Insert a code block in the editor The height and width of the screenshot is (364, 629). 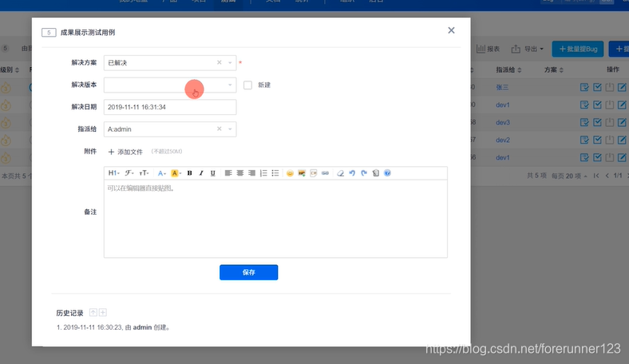click(x=313, y=173)
